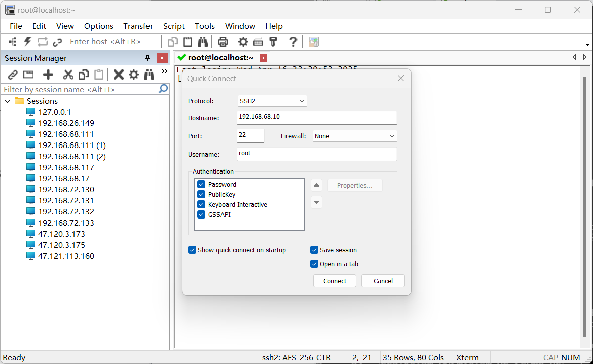Screen dimensions: 593x364
Task: Click the public key agent key icon
Action: [273, 42]
